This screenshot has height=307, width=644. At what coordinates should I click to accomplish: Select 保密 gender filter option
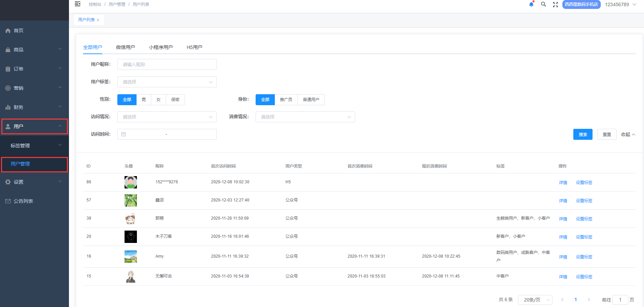coord(175,100)
